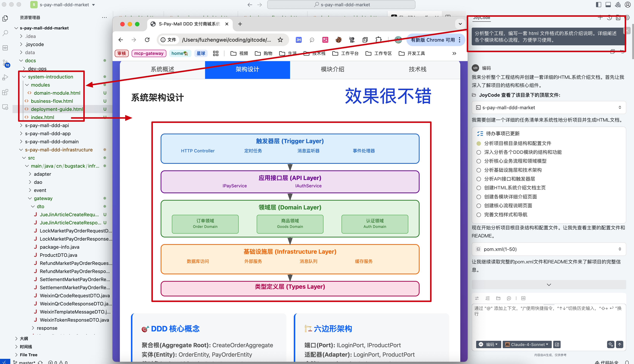Open a new tab with plus button

pyautogui.click(x=240, y=24)
